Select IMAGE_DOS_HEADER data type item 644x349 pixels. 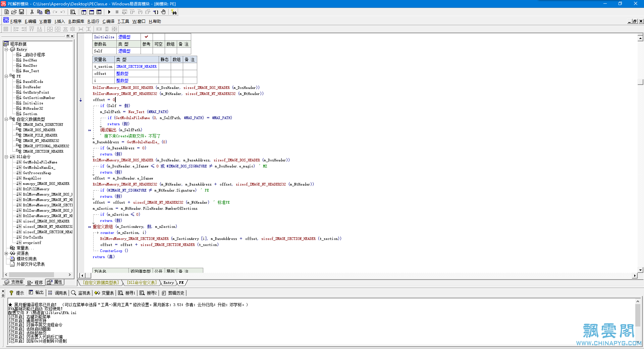click(39, 130)
